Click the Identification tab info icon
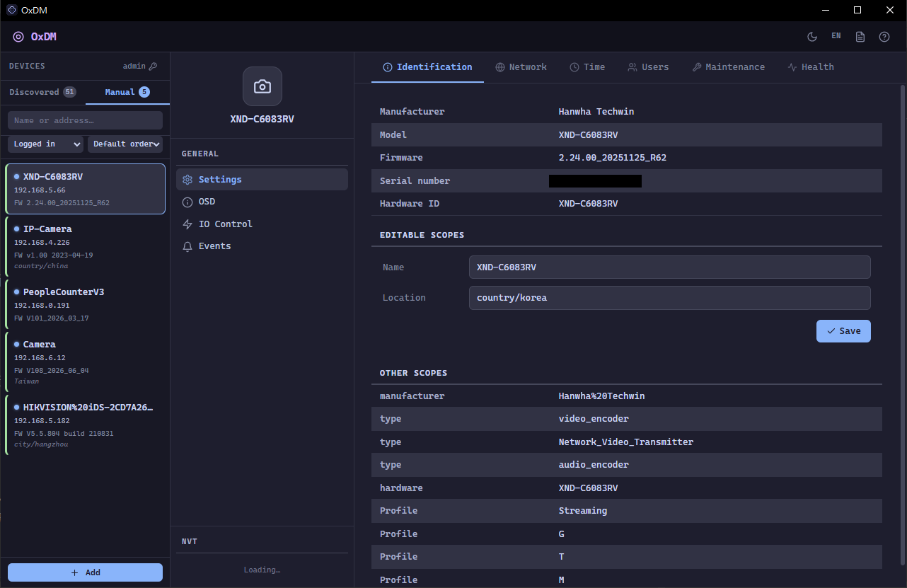The height and width of the screenshot is (588, 907). click(x=388, y=67)
